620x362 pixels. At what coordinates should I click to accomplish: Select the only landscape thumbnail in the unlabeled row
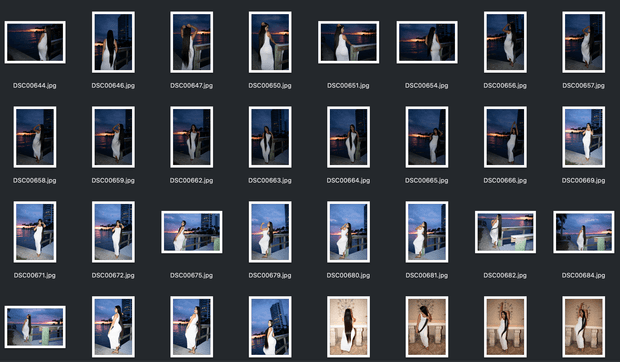pyautogui.click(x=35, y=327)
